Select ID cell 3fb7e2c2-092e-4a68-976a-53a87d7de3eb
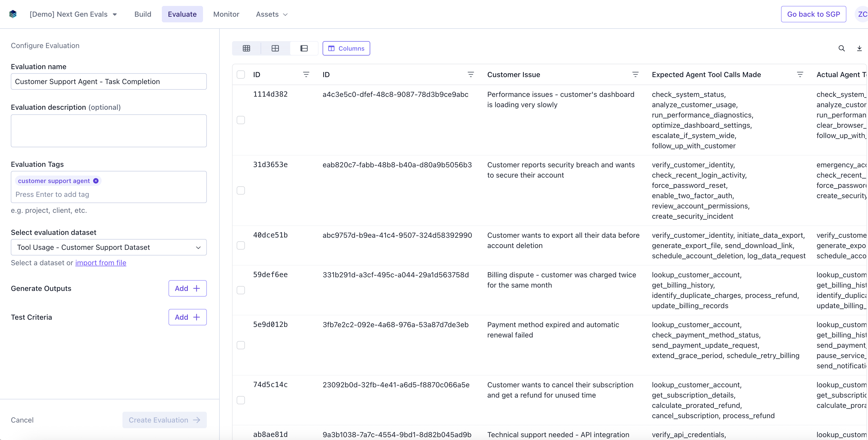Screen dimensions: 868x440 point(396,325)
